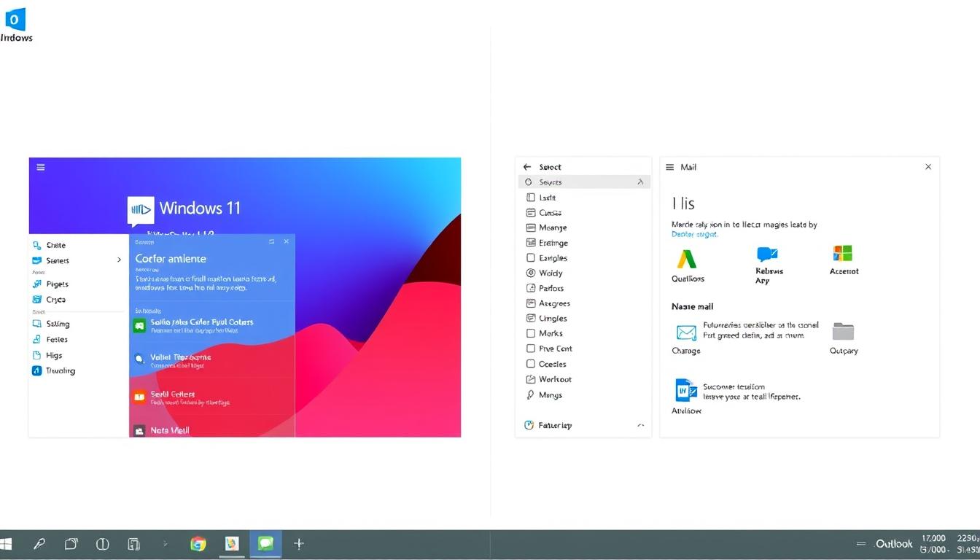
Task: Open the Windows Start button
Action: (x=7, y=544)
